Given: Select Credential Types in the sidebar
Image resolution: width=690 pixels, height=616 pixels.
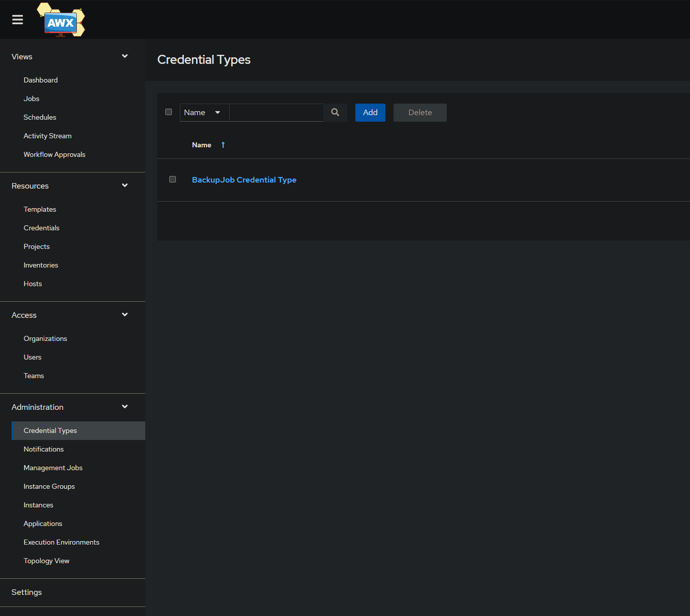Looking at the screenshot, I should (78, 430).
